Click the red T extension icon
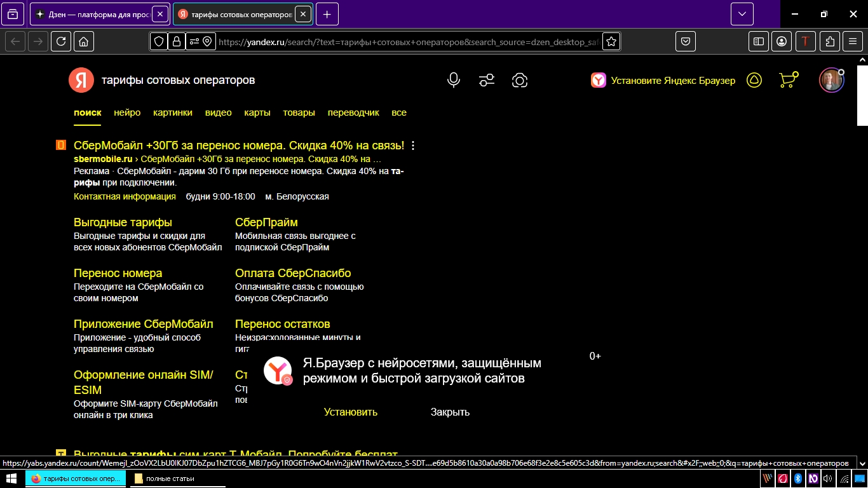 pyautogui.click(x=806, y=41)
